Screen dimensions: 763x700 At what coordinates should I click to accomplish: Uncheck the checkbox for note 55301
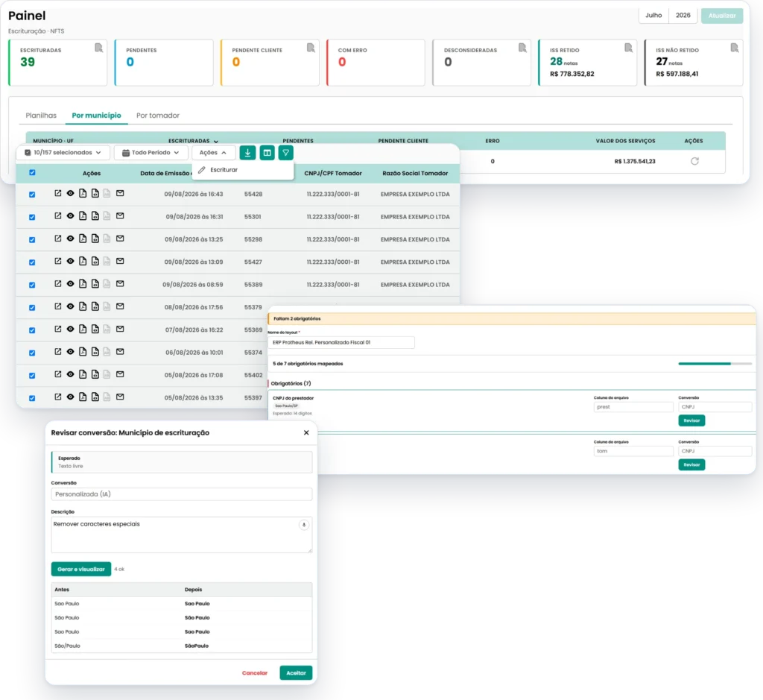point(32,217)
